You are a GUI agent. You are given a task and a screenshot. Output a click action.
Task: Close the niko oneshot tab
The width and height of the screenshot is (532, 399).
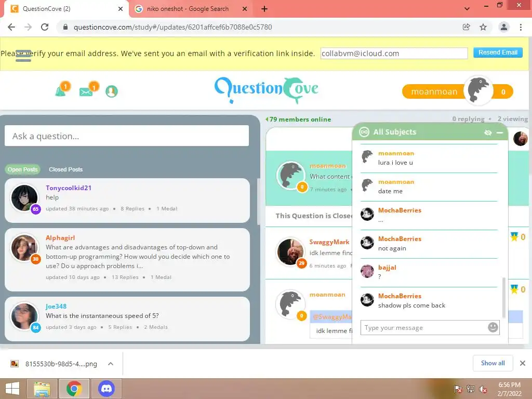click(x=245, y=9)
